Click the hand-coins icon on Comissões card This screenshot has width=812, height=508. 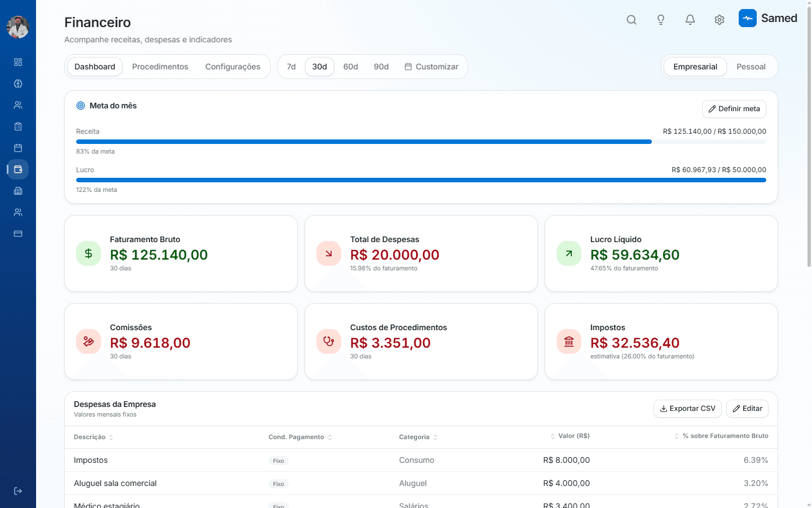(x=89, y=341)
